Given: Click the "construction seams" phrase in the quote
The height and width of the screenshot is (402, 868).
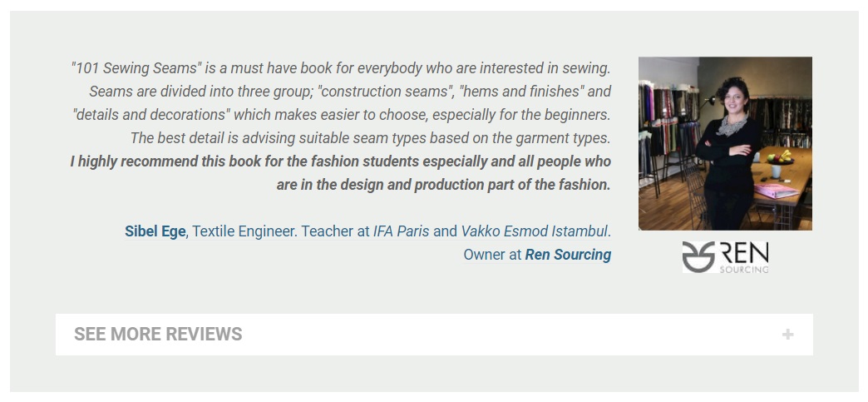Looking at the screenshot, I should (384, 92).
